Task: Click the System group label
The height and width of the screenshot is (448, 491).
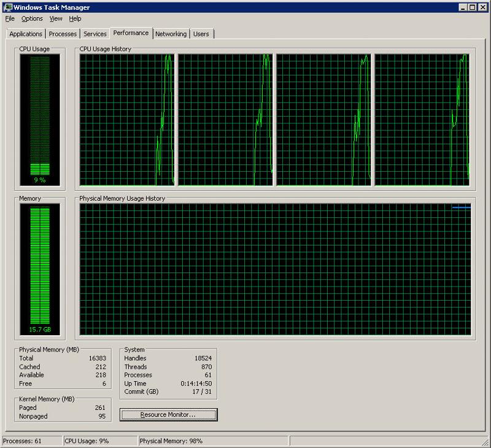Action: [x=134, y=350]
